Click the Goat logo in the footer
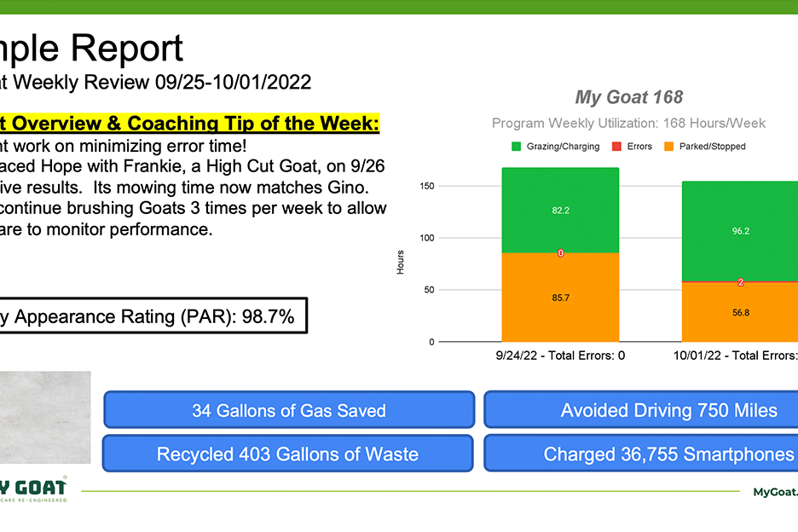798x532 pixels. [33, 489]
